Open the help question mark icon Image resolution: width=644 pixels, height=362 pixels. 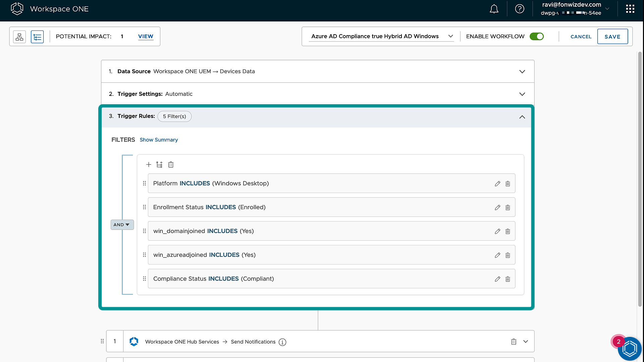point(520,9)
